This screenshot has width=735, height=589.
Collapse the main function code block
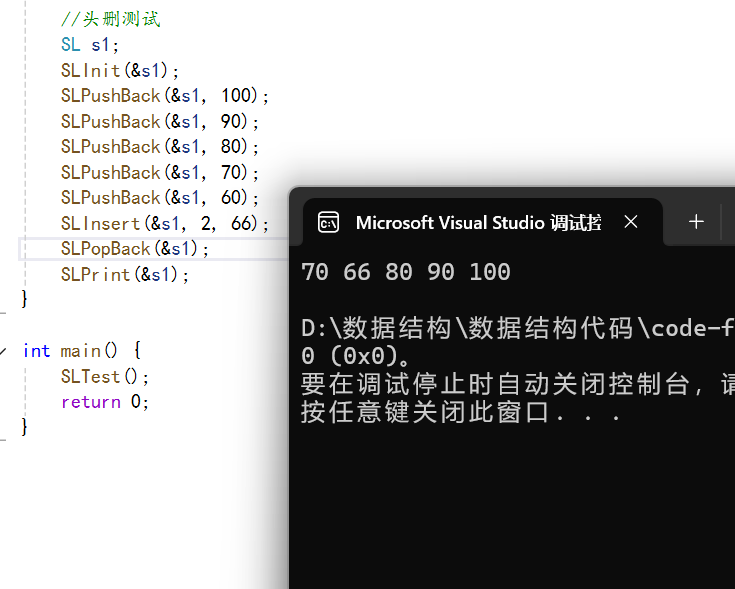point(3,350)
